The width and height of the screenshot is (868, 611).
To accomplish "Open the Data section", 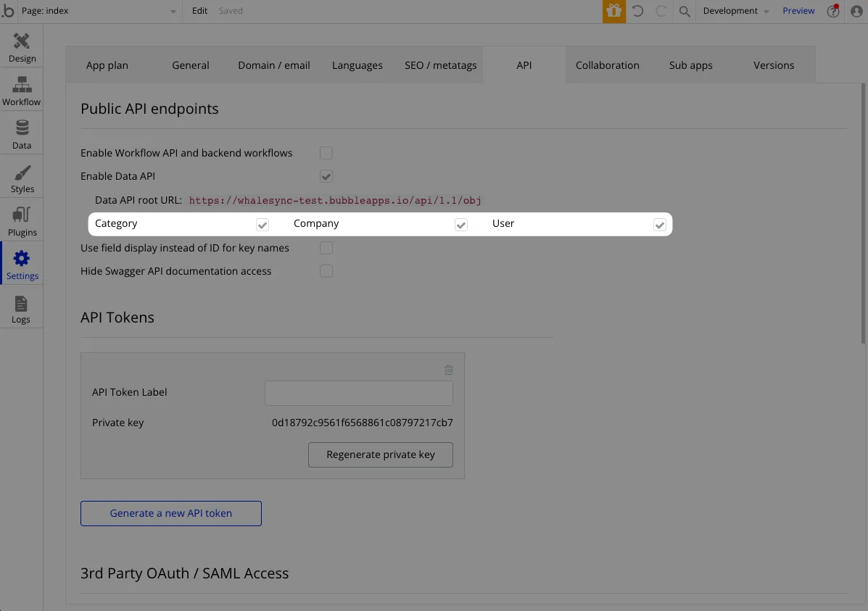I will [x=22, y=135].
